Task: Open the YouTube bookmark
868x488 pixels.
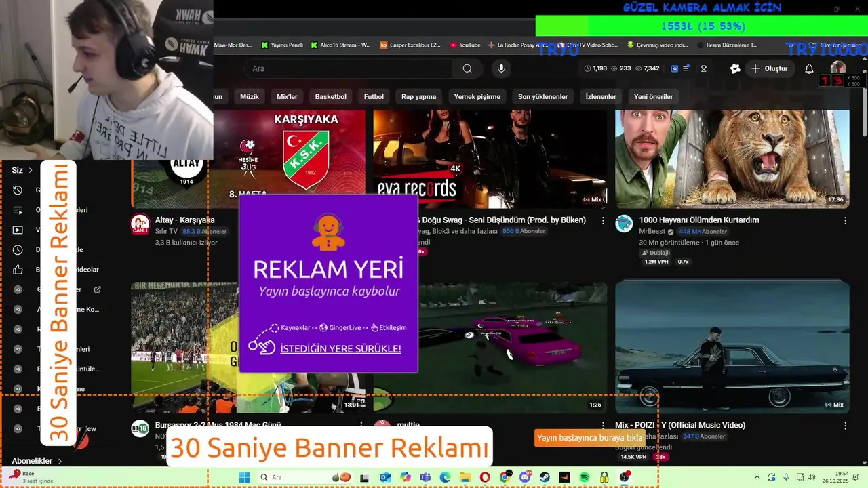Action: pos(465,45)
